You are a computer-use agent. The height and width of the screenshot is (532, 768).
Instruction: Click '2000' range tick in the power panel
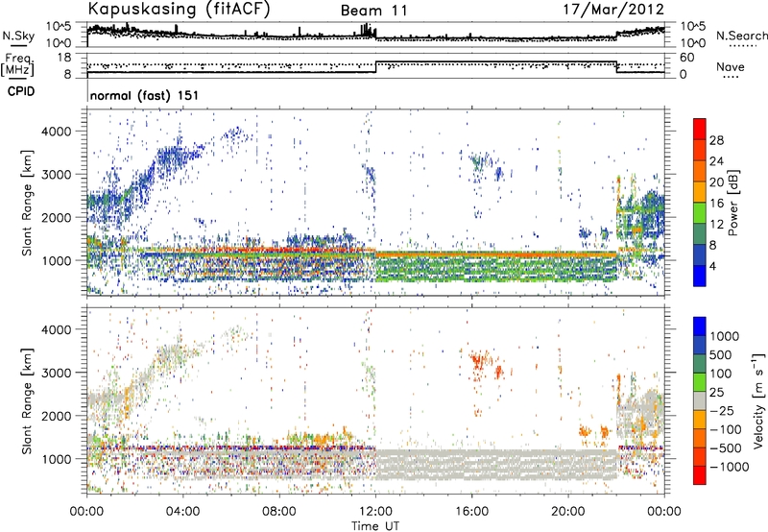click(x=57, y=217)
